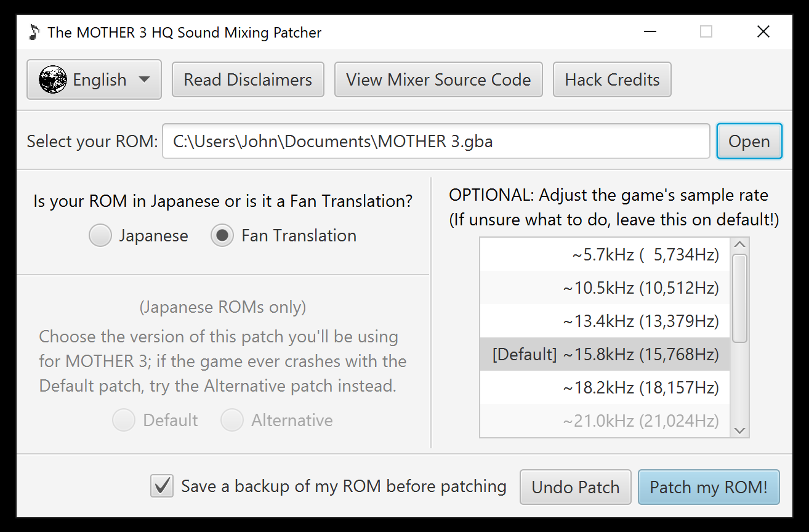Screen dimensions: 809x532
Task: Toggle the Save a backup of my ROM checkbox
Action: click(x=162, y=486)
